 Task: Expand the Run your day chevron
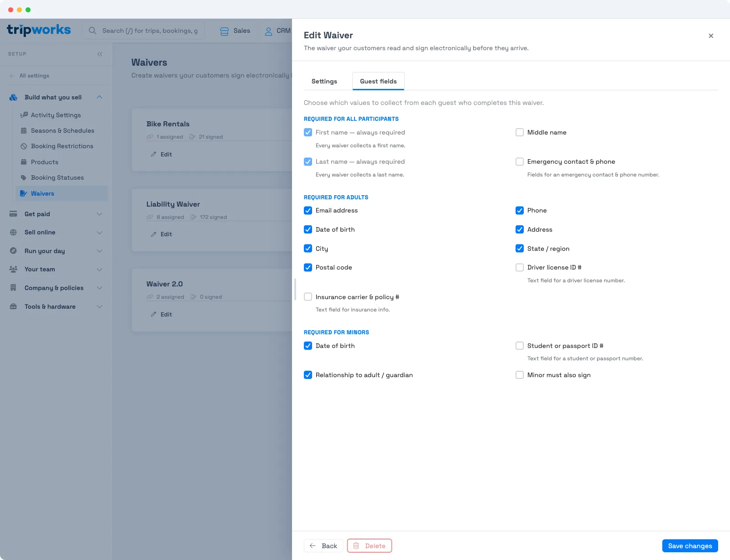click(x=99, y=251)
